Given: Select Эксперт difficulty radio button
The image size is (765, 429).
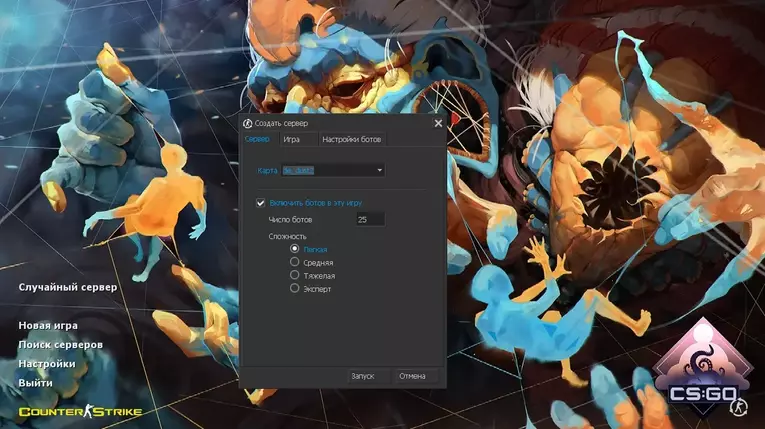Looking at the screenshot, I should [x=294, y=288].
